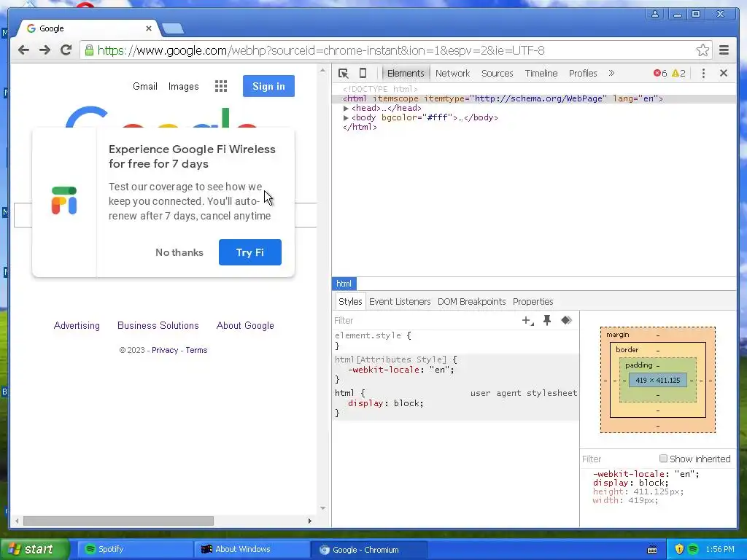This screenshot has width=747, height=560.
Task: Open the Privacy link
Action: pos(165,350)
